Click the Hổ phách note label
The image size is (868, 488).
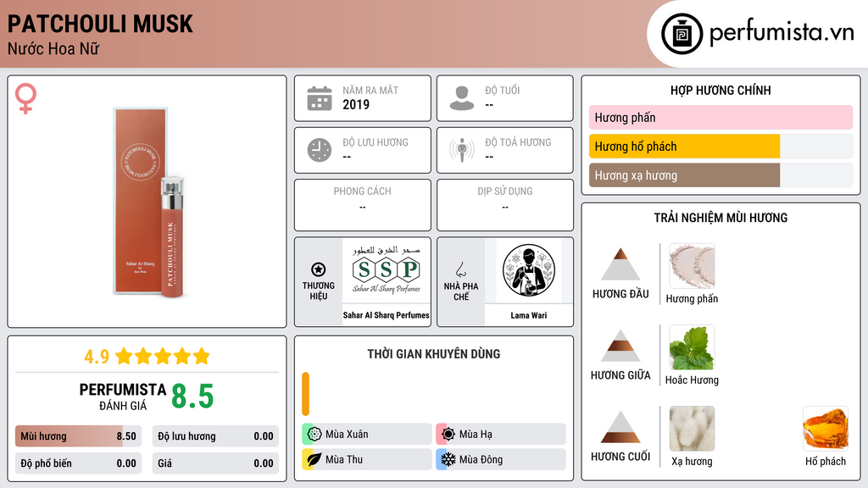pos(826,462)
